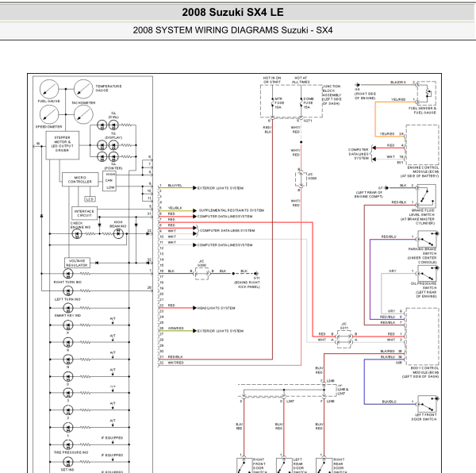Click the Junction Block Assembly label
476x473 pixels.
coord(332,95)
